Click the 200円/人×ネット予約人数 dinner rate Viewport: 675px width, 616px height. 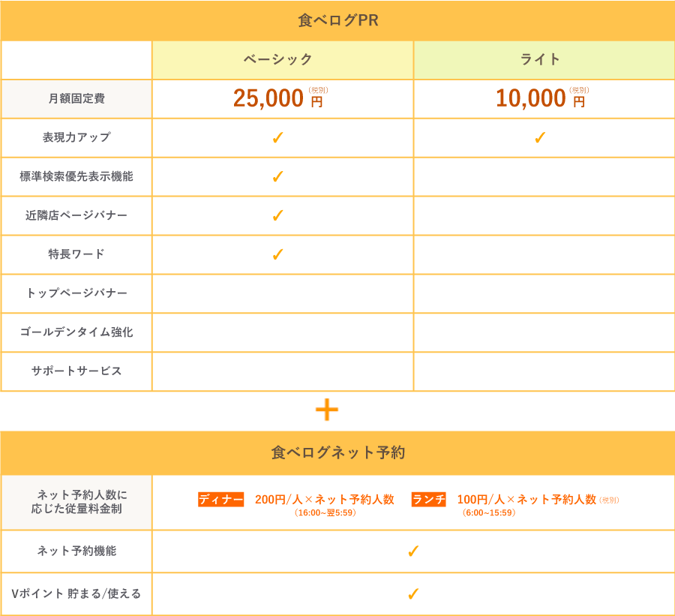325,500
